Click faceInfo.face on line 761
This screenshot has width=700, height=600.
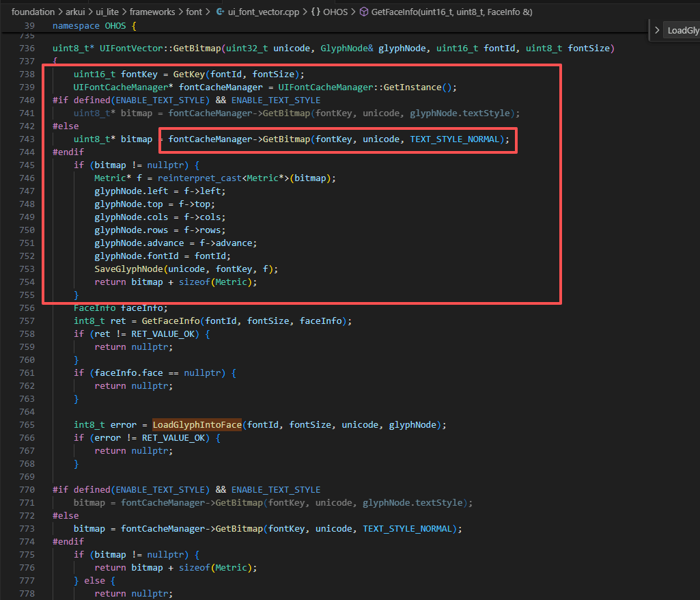point(128,372)
